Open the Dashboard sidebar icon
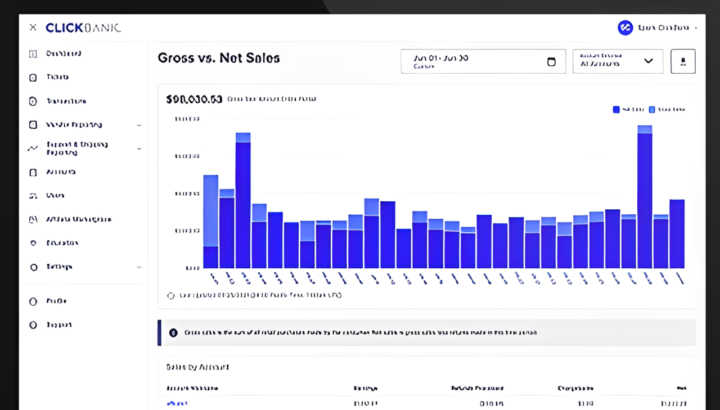The image size is (720, 410). click(33, 54)
